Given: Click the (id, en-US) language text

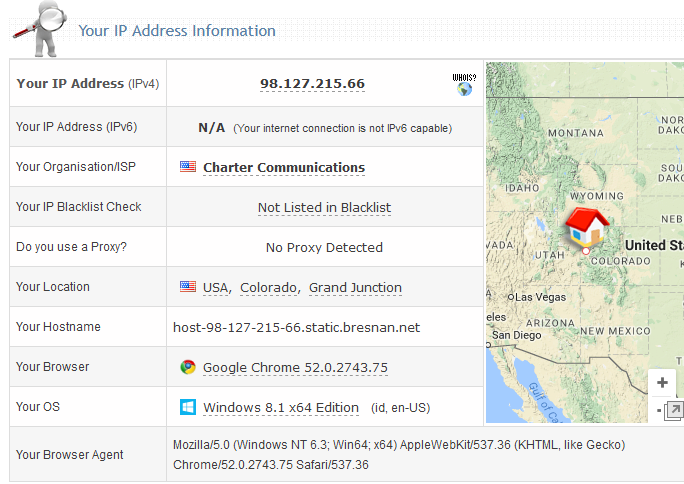Looking at the screenshot, I should point(400,408).
